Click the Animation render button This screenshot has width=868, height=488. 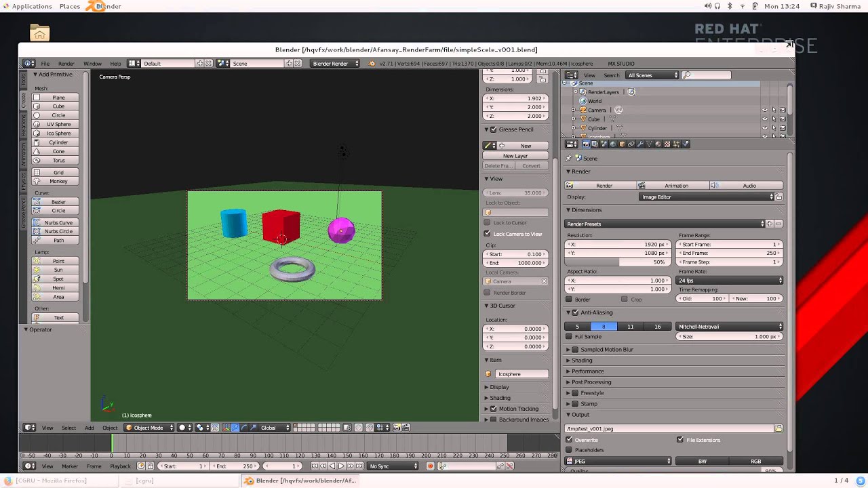[674, 185]
